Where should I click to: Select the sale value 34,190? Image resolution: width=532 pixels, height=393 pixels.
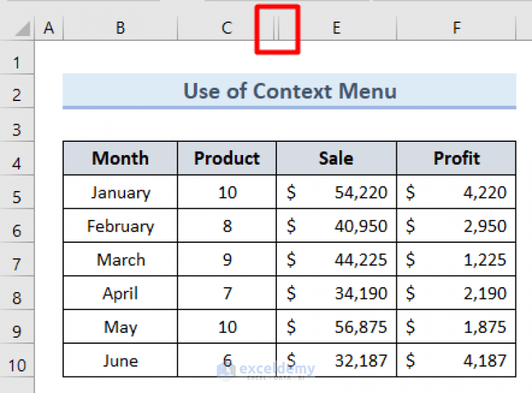pyautogui.click(x=336, y=293)
